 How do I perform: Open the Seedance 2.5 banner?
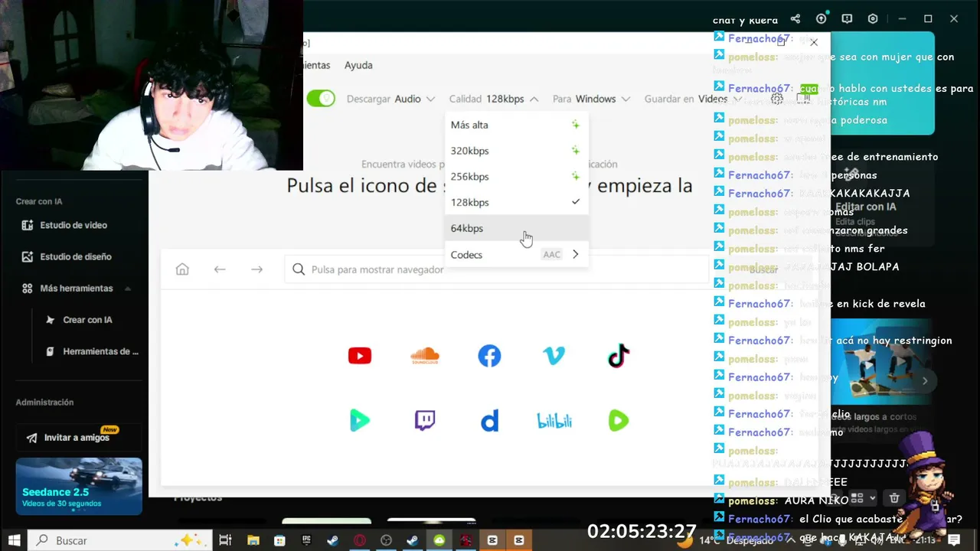(x=79, y=486)
